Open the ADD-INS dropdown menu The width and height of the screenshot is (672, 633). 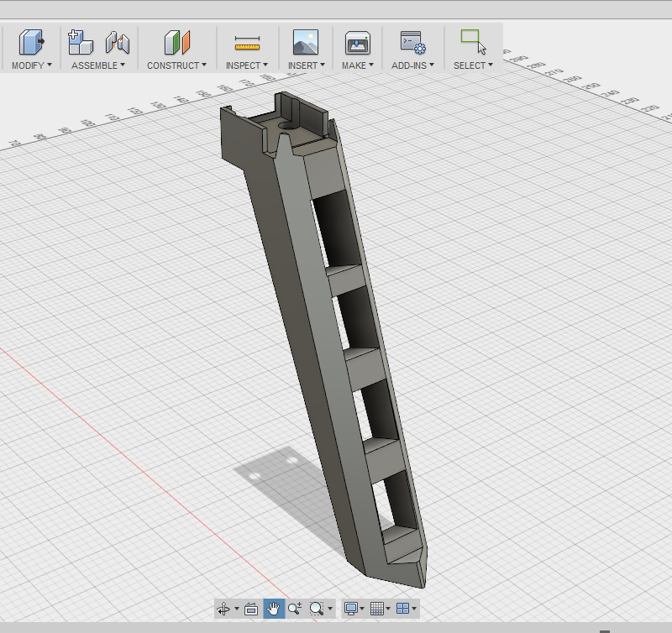pyautogui.click(x=412, y=65)
